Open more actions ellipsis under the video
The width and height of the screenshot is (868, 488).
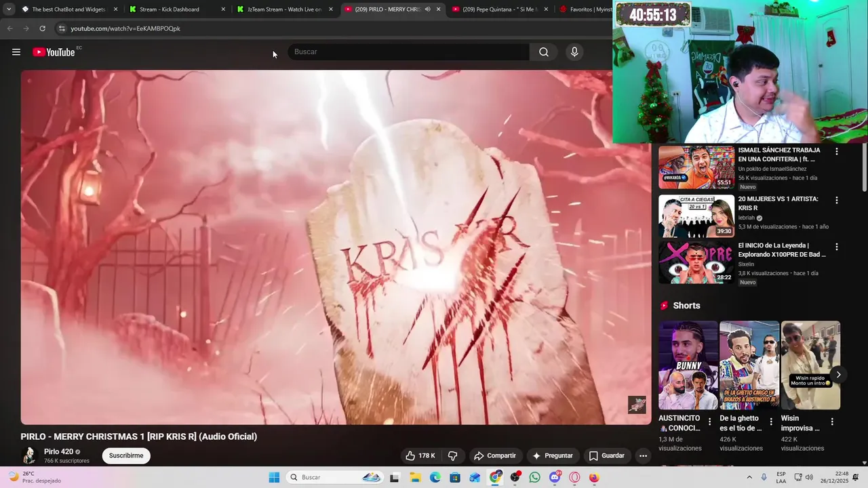click(643, 455)
